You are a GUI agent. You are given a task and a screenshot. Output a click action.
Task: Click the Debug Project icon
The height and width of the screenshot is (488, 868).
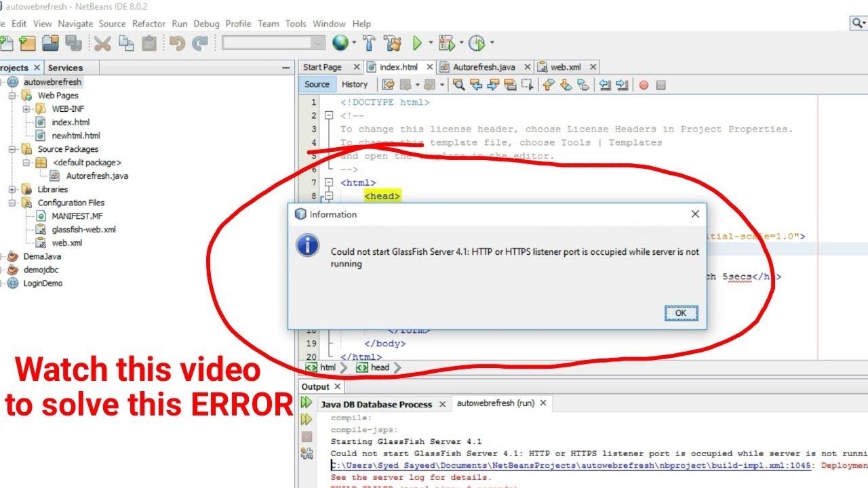pos(446,43)
